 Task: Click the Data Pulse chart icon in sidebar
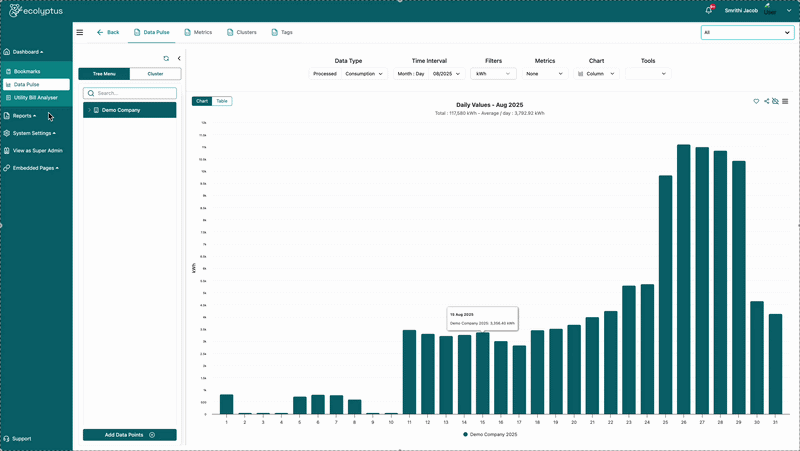[x=8, y=85]
